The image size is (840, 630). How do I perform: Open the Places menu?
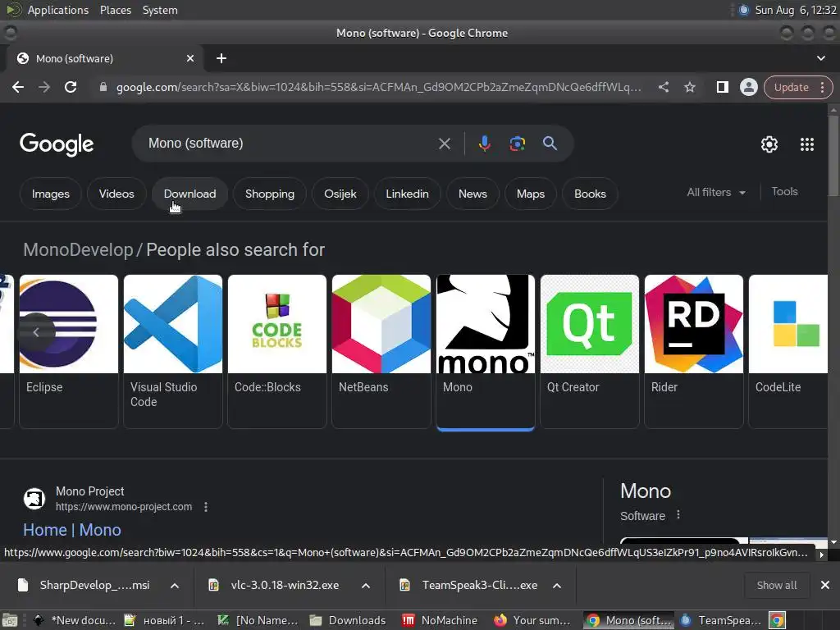click(115, 10)
